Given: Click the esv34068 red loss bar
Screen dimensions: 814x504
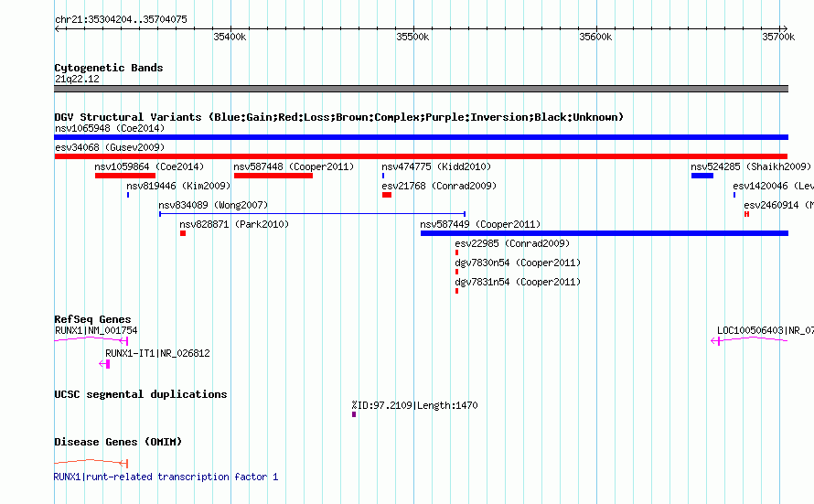Looking at the screenshot, I should (421, 156).
